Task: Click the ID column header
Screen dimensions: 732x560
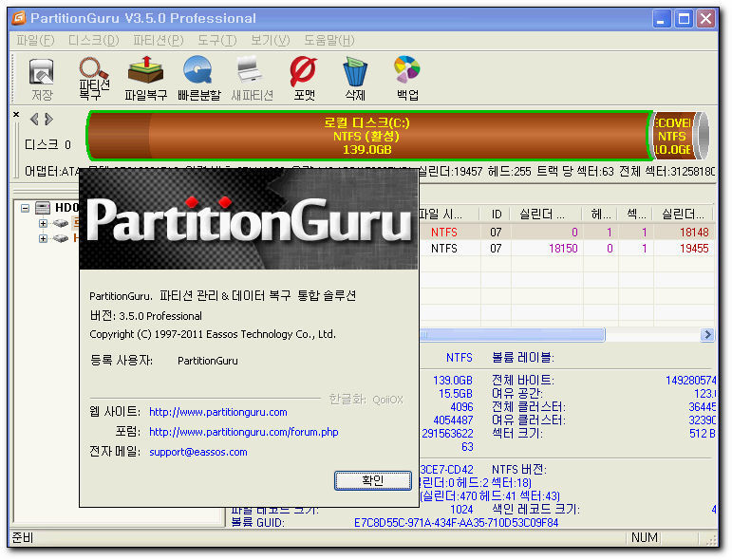Action: (x=496, y=215)
